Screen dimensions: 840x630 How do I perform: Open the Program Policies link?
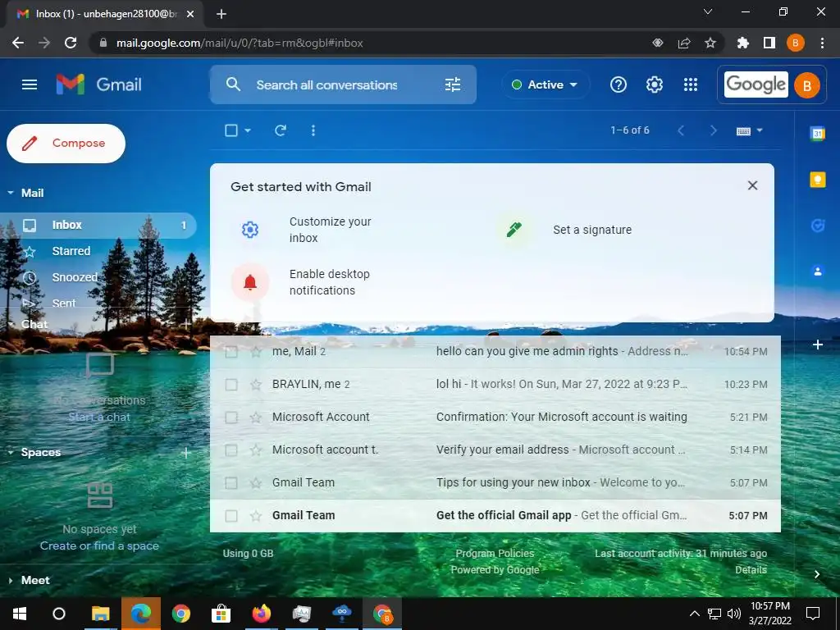495,553
